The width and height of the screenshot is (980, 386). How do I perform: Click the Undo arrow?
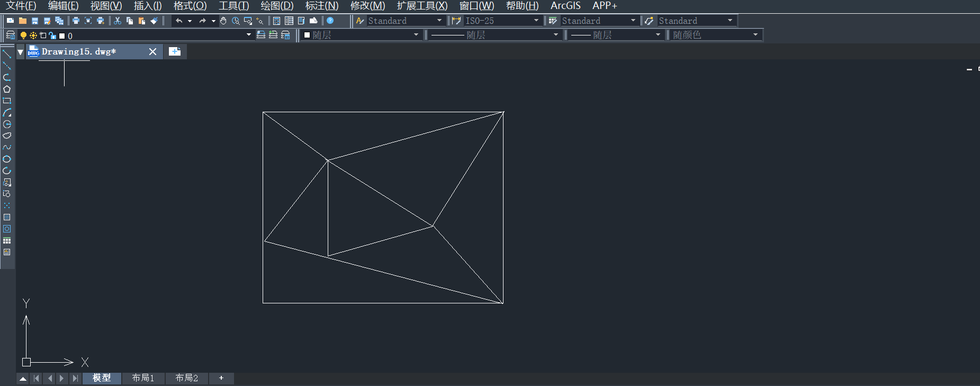coord(179,21)
